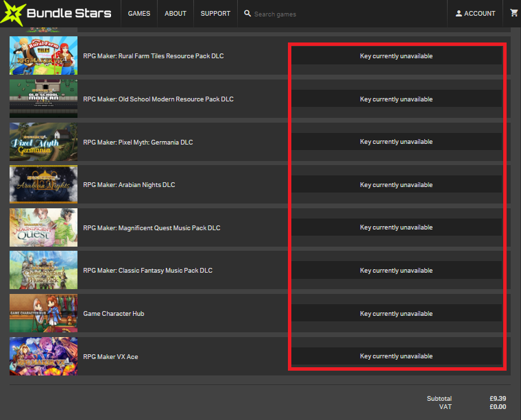Open the ACCOUNT menu
The image size is (521, 420).
click(475, 14)
